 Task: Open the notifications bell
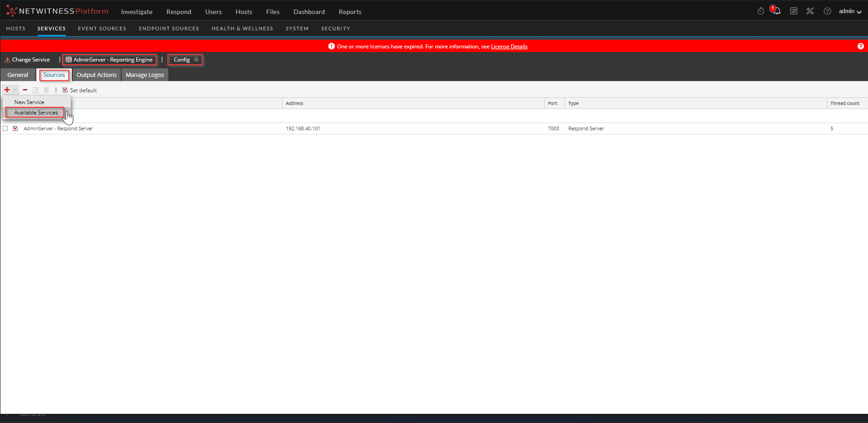click(x=777, y=11)
